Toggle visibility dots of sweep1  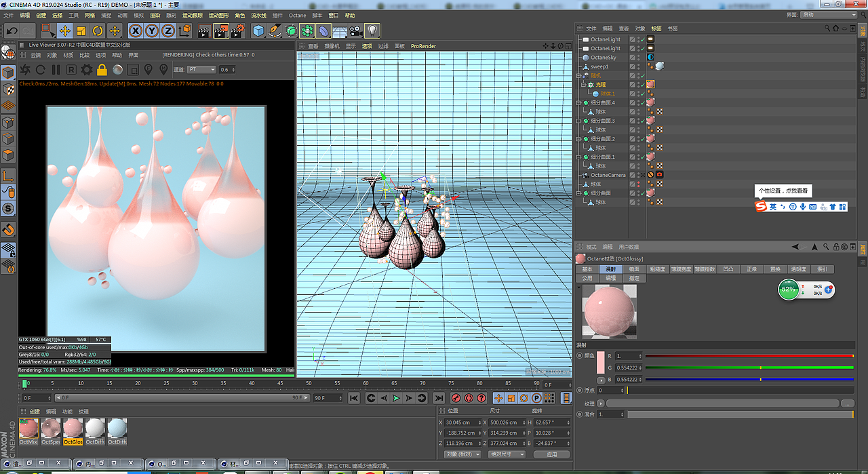pos(639,66)
